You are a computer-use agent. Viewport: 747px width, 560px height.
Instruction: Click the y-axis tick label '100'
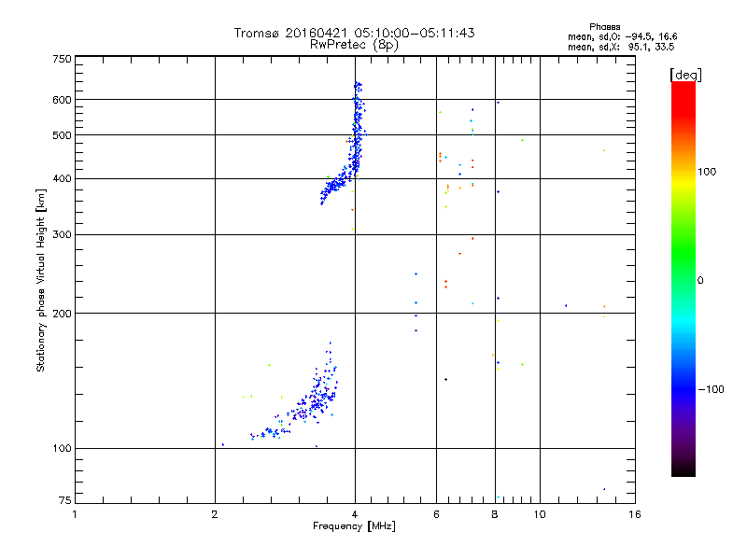coord(62,448)
